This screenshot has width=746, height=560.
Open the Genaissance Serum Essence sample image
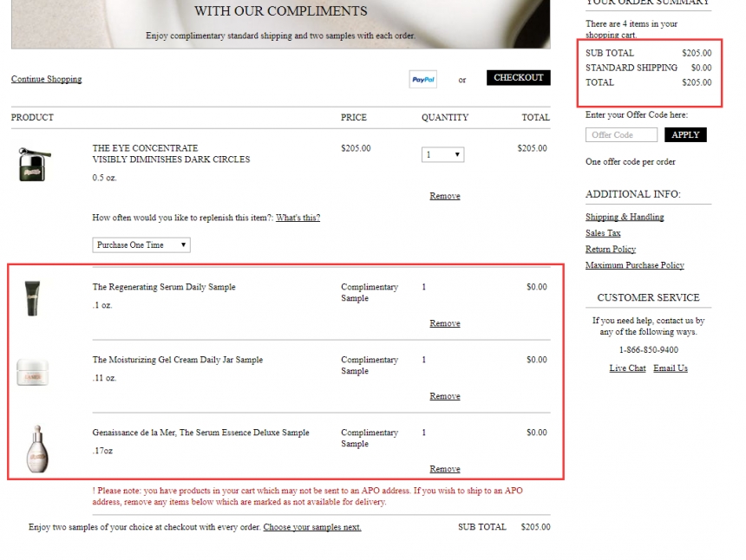[x=37, y=449]
